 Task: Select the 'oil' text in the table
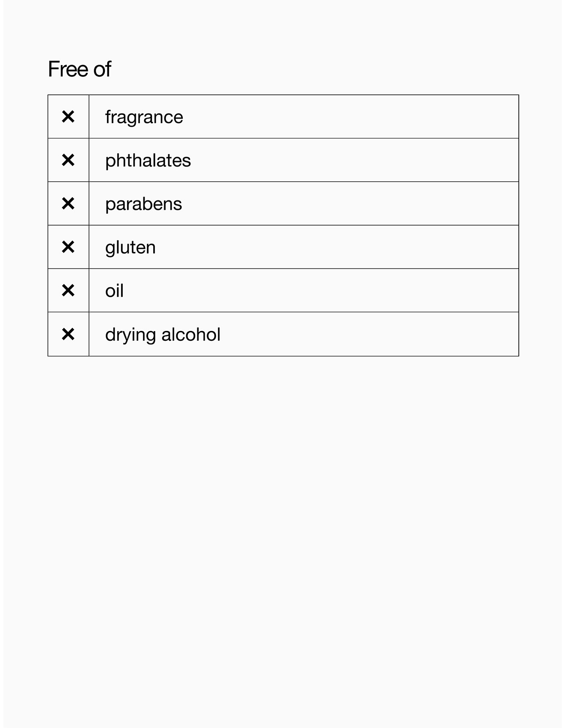tap(114, 291)
